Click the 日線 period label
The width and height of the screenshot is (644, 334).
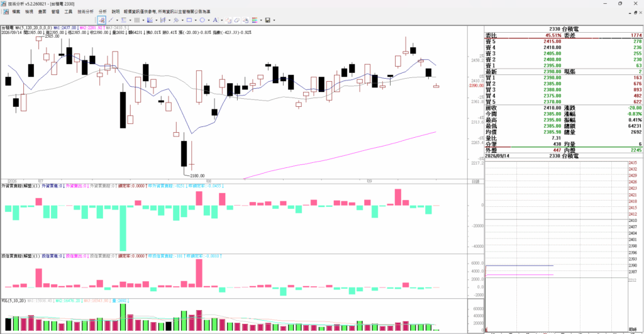coord(475,181)
